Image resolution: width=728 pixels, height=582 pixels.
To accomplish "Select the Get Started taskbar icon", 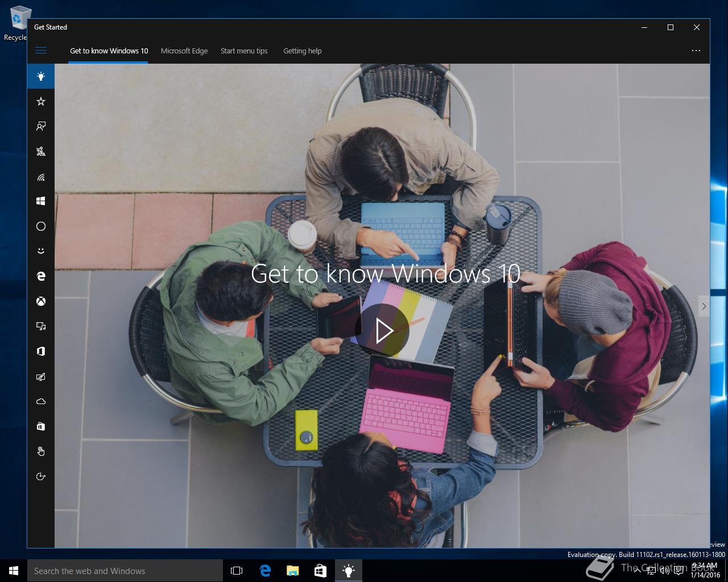I will tap(349, 571).
